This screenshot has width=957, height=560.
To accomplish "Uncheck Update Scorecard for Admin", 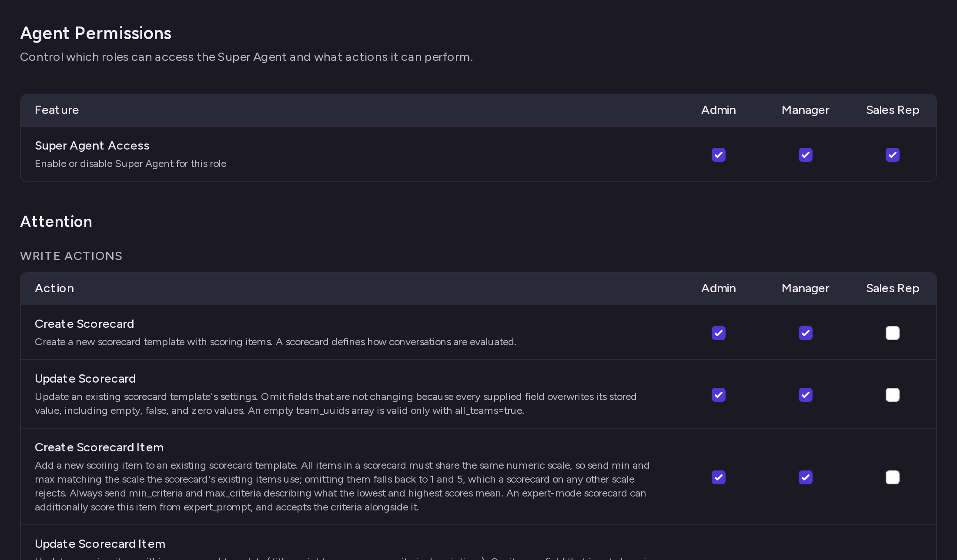I will click(x=719, y=395).
